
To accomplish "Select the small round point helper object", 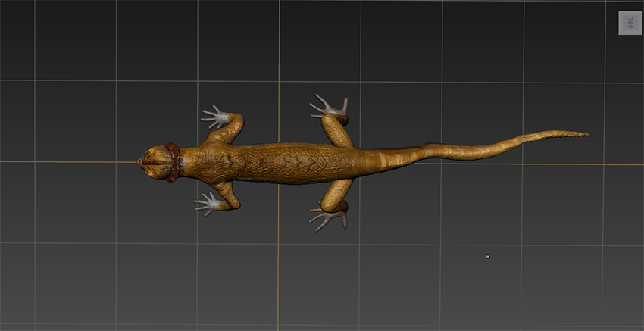I will click(487, 257).
